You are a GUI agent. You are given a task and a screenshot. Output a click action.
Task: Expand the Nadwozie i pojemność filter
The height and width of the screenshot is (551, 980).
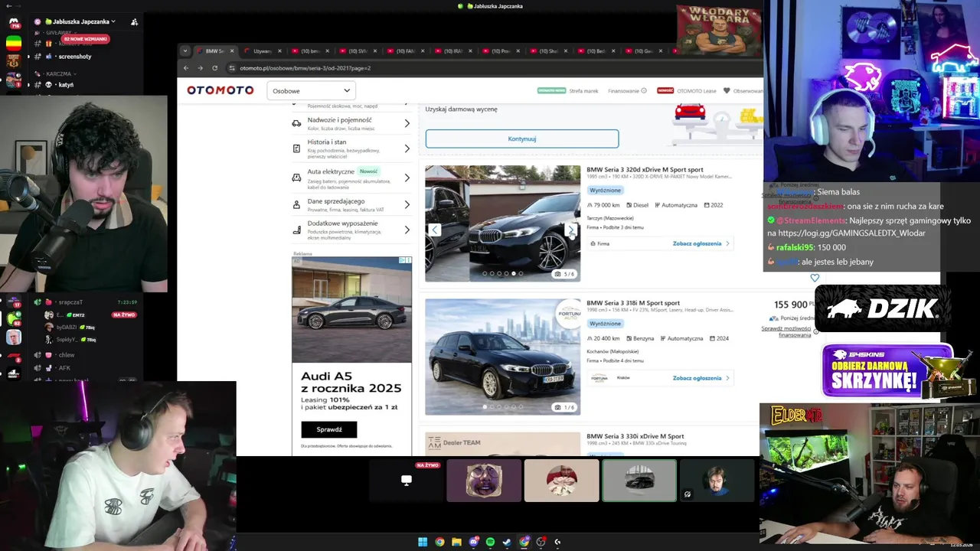pos(351,123)
